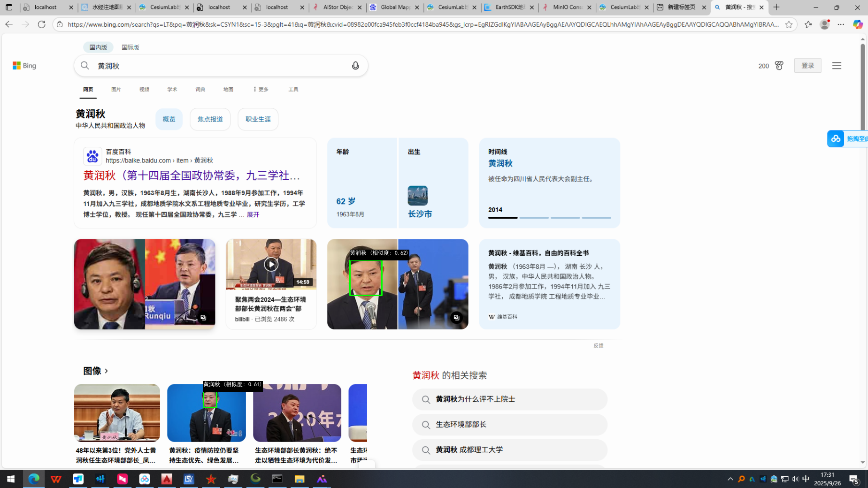Open the 百度百科 黄润秋 result title link

click(192, 175)
